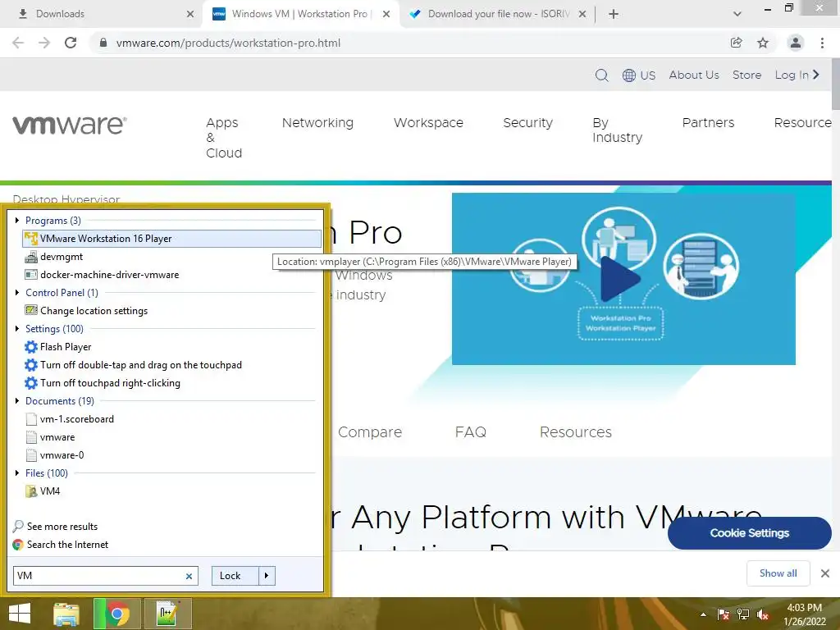Click the Flash Player gear icon
This screenshot has width=840, height=630.
31,347
